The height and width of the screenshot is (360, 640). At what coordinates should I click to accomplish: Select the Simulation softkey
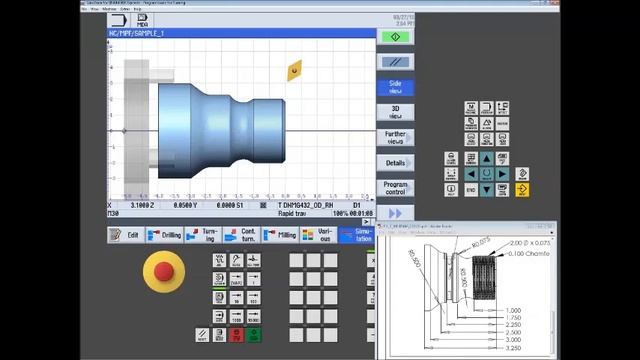click(x=356, y=235)
